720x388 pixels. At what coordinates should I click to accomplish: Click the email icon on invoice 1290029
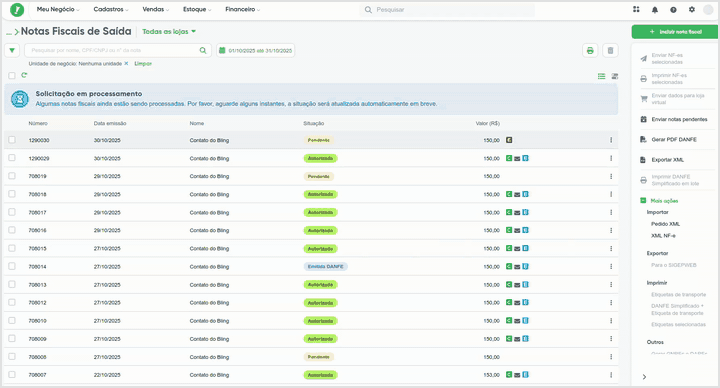point(517,158)
